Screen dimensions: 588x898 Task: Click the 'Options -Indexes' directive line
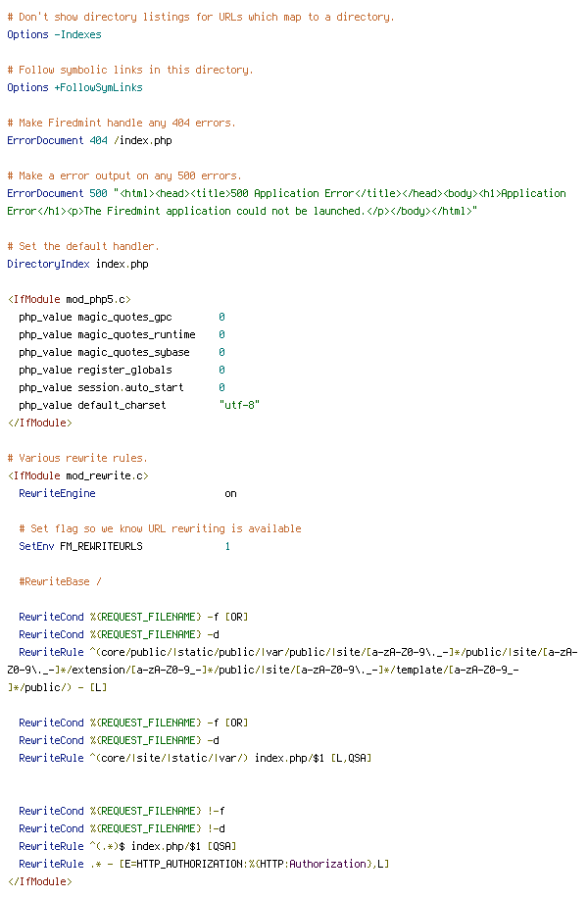[55, 34]
